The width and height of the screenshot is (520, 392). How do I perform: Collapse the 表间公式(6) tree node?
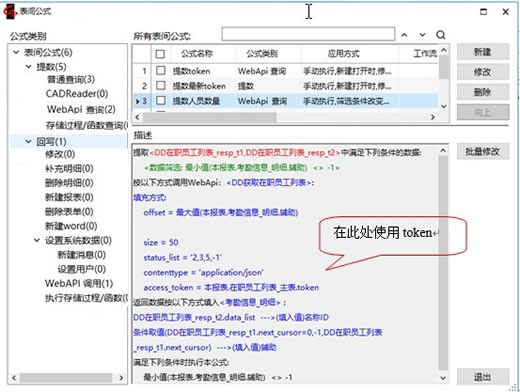point(16,52)
